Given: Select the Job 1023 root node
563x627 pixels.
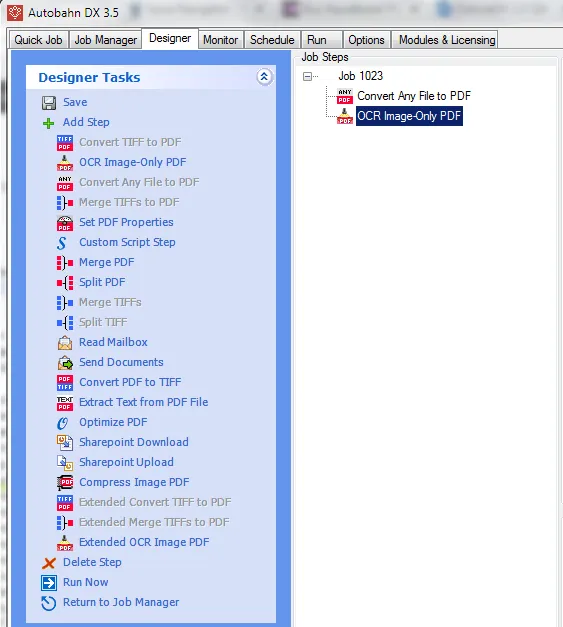Looking at the screenshot, I should click(361, 76).
